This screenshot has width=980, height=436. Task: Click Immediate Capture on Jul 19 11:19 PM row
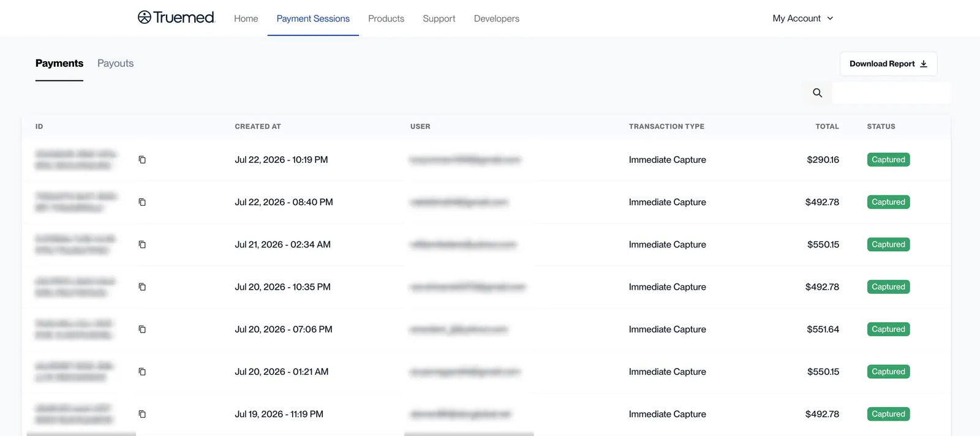pyautogui.click(x=667, y=414)
